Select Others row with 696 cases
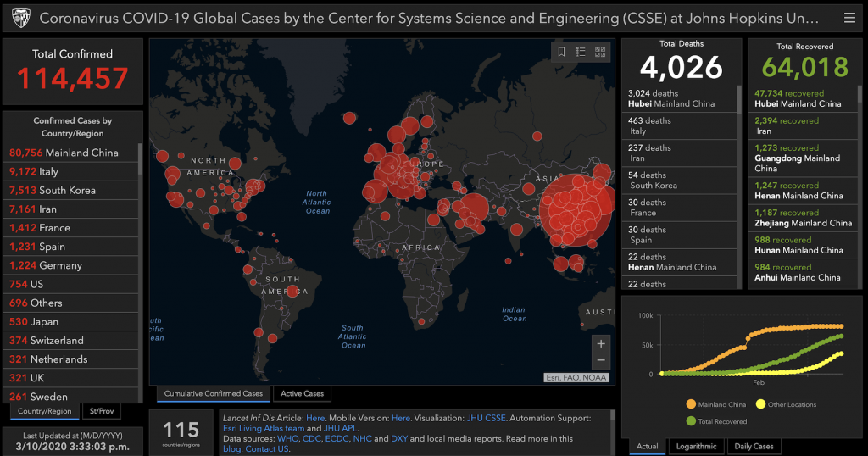 pyautogui.click(x=70, y=303)
